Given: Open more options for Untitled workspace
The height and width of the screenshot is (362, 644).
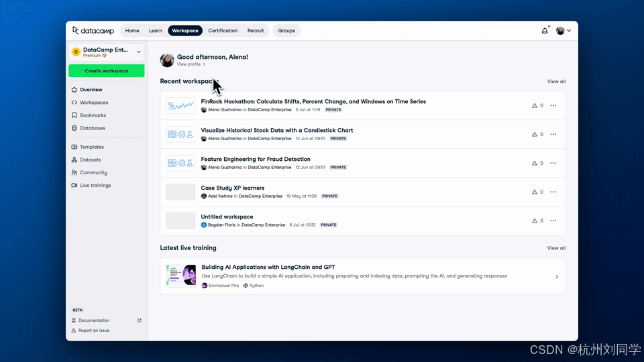Looking at the screenshot, I should click(553, 221).
